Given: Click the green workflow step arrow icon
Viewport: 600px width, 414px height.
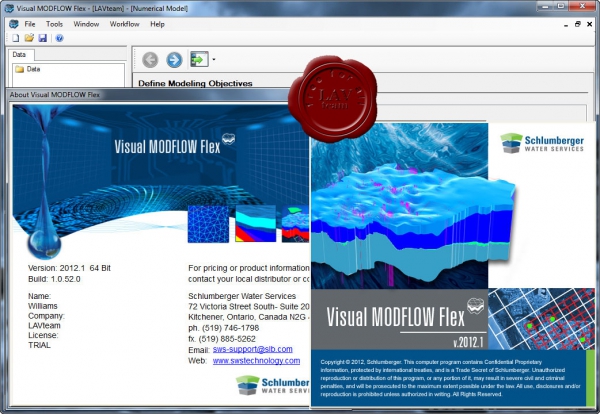Looking at the screenshot, I should (x=199, y=59).
